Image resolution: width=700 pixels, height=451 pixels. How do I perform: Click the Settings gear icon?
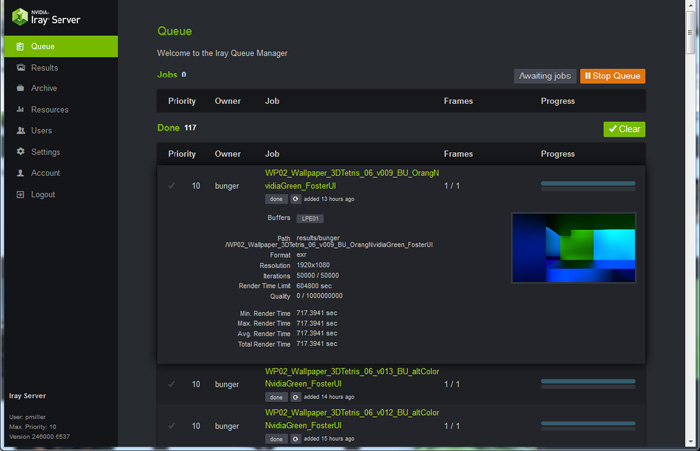(21, 151)
